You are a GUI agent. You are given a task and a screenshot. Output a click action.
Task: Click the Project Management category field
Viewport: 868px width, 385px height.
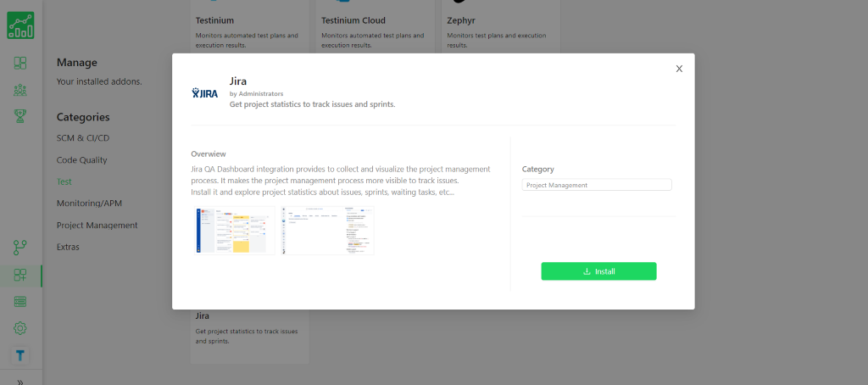597,185
